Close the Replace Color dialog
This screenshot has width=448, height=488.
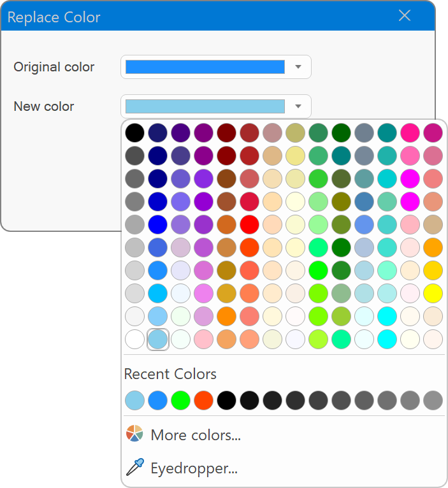pos(404,16)
